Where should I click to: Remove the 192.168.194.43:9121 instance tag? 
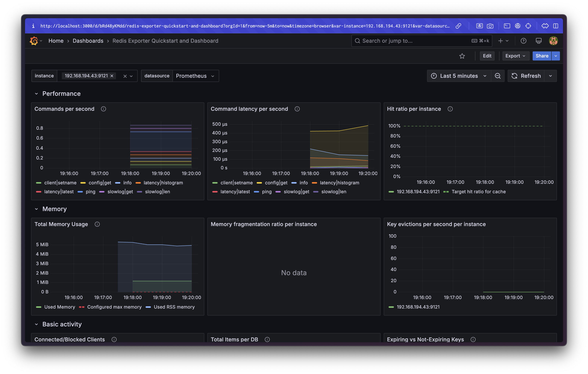pos(112,76)
